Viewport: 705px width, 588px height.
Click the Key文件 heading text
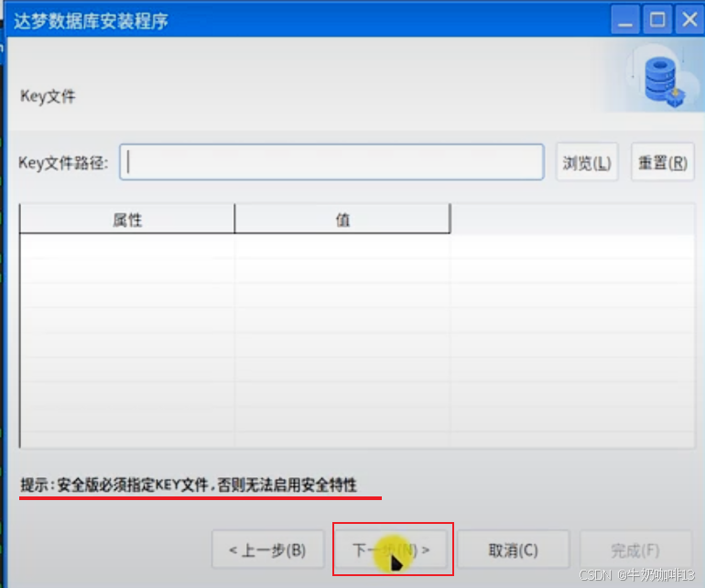[x=48, y=96]
